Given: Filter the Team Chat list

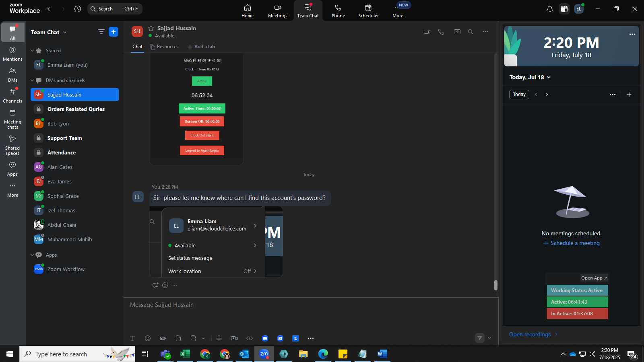Looking at the screenshot, I should click(101, 32).
